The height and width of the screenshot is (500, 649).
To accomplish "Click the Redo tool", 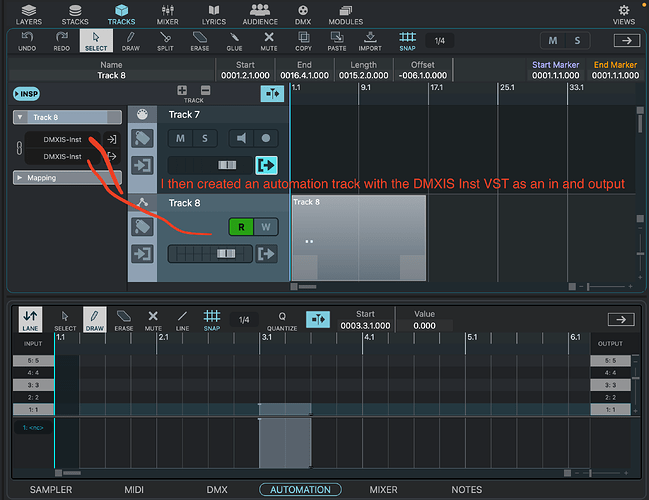I will coord(62,41).
